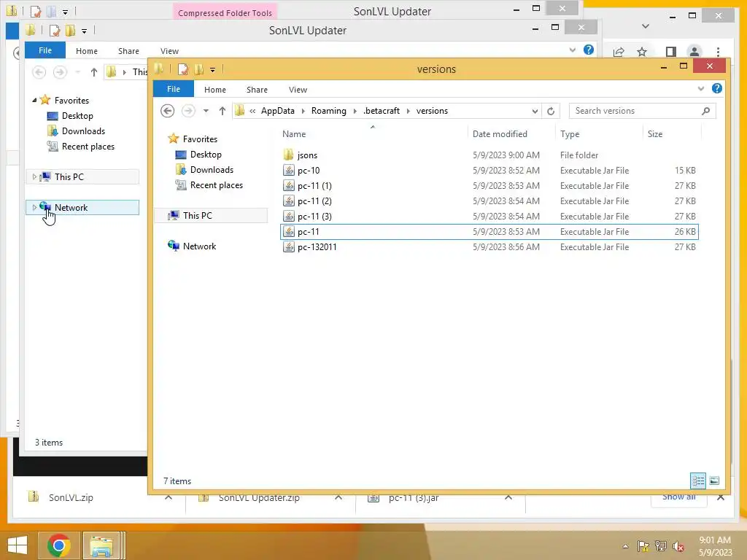
Task: Open the View tab in versions window
Action: [298, 90]
